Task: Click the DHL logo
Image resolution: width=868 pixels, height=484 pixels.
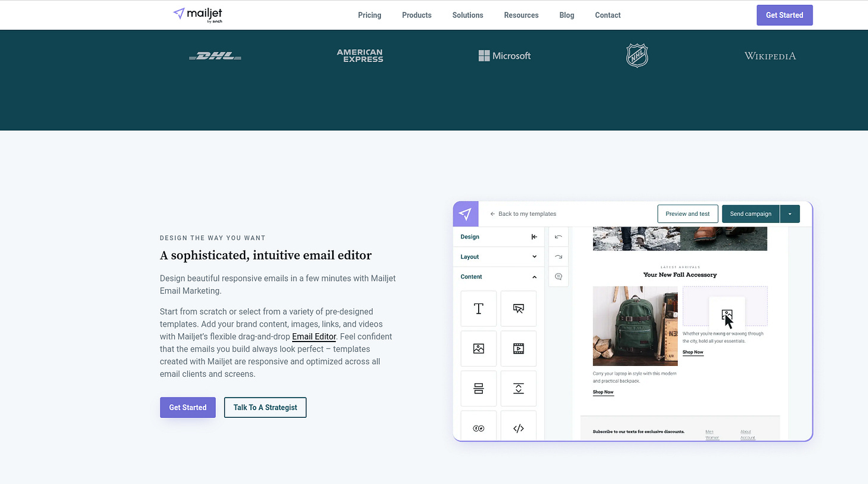Action: click(215, 56)
